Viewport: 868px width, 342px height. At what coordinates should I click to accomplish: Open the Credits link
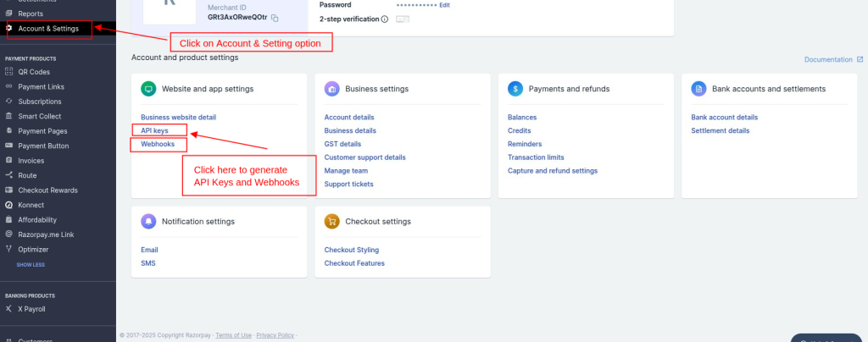pyautogui.click(x=520, y=130)
